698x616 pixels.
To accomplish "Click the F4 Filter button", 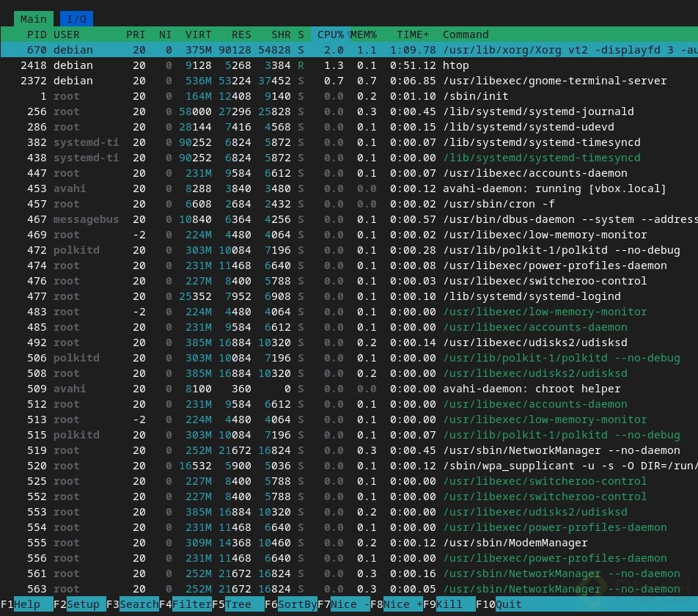I will point(185,604).
